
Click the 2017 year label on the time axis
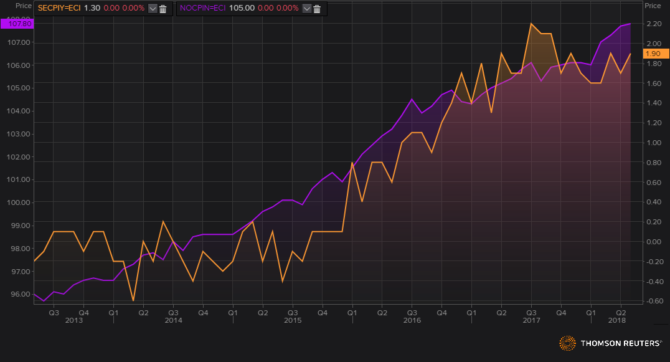pyautogui.click(x=531, y=321)
